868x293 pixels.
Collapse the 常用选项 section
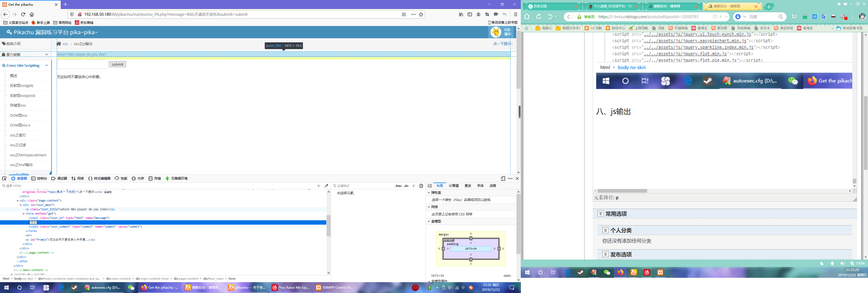601,214
